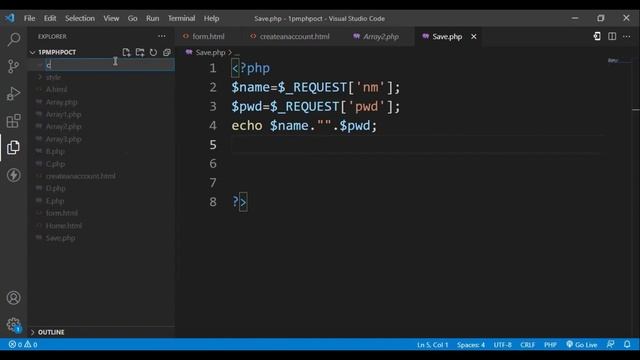Toggle the Explorer view icon
Viewport: 640px width, 360px height.
point(13,147)
